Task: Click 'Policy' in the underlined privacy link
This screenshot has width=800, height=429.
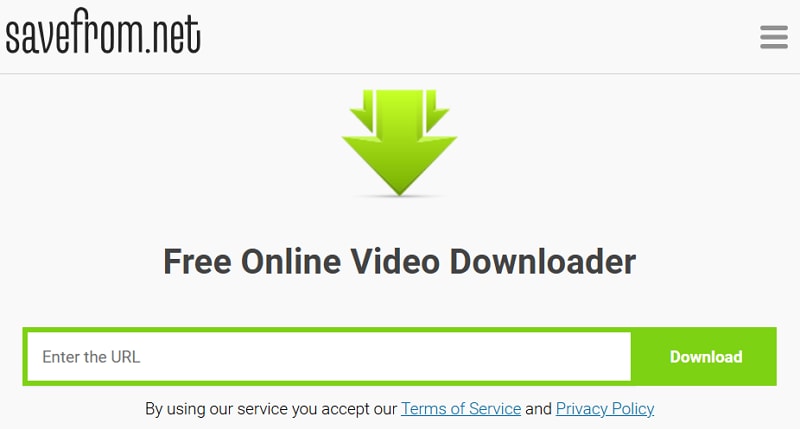Action: [633, 409]
